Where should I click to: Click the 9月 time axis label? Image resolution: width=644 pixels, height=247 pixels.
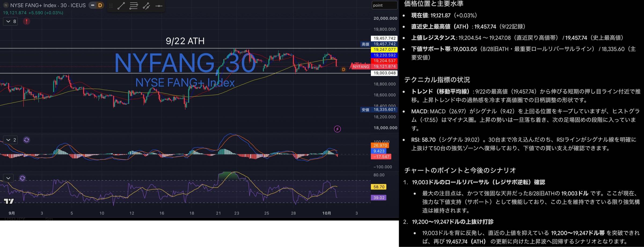pyautogui.click(x=12, y=213)
